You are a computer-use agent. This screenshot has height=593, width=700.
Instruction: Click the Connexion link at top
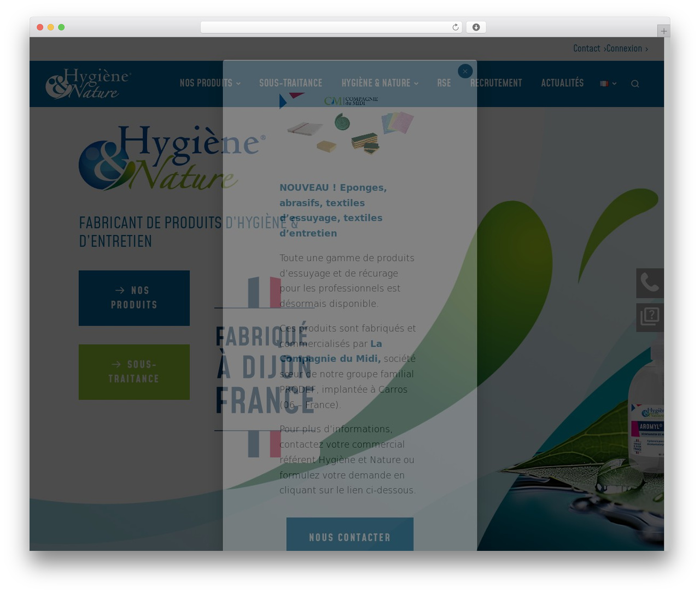[627, 49]
